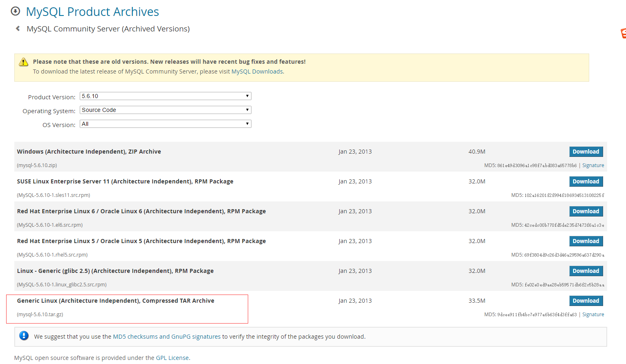Viewport: 626px width, 364px height.
Task: Download the SUSE Linux Enterprise Server 11 RPM
Action: (586, 181)
